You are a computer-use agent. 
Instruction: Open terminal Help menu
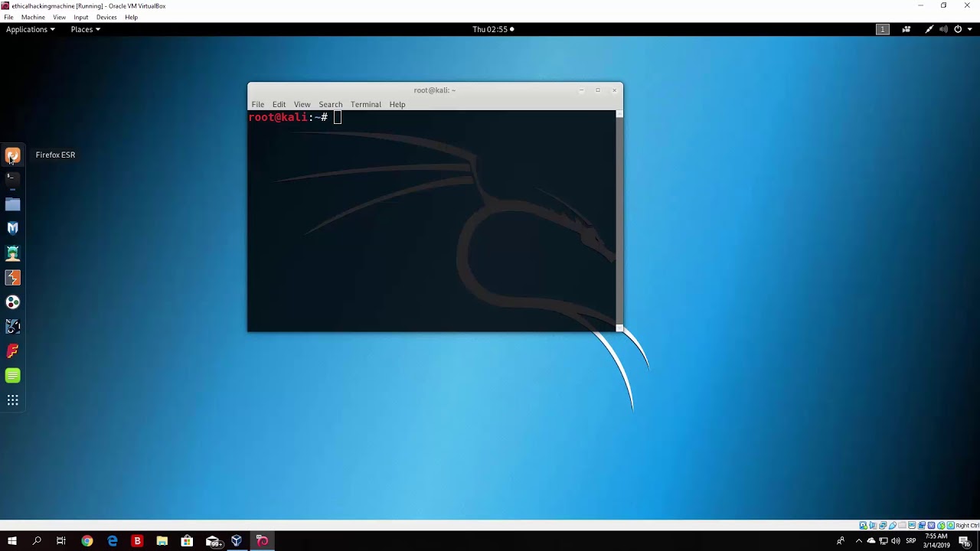coord(397,104)
